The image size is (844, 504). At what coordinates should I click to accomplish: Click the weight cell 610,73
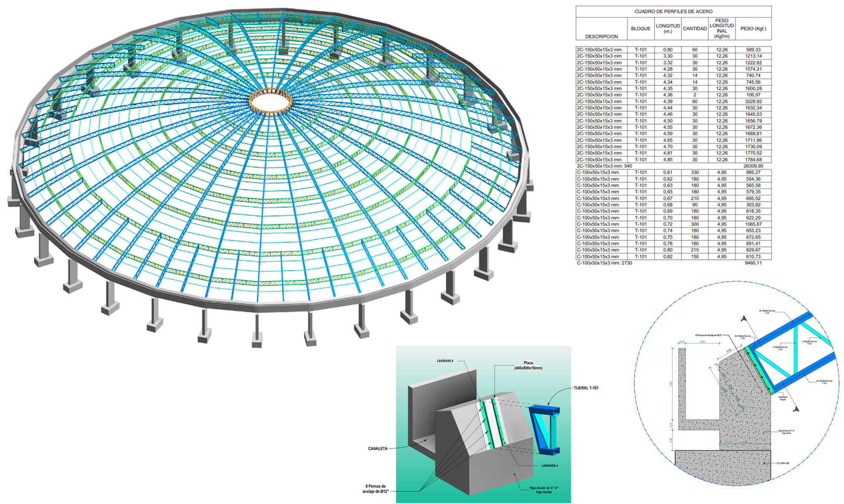(x=753, y=257)
